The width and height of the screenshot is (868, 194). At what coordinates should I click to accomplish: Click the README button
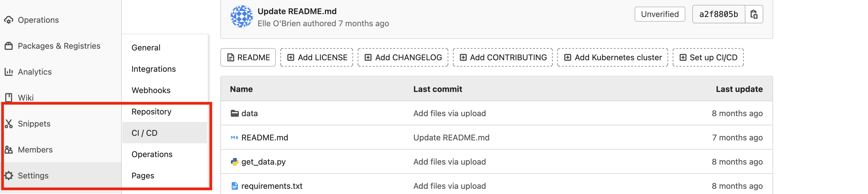coord(248,57)
